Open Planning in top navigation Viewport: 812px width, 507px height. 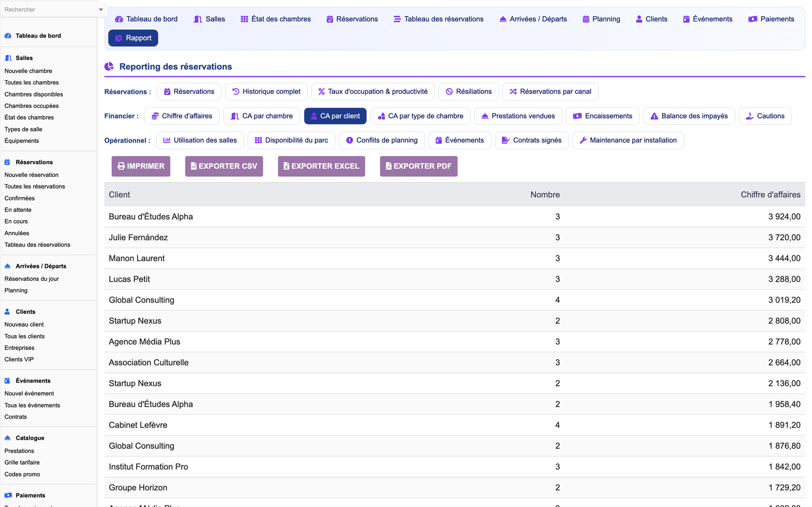601,19
